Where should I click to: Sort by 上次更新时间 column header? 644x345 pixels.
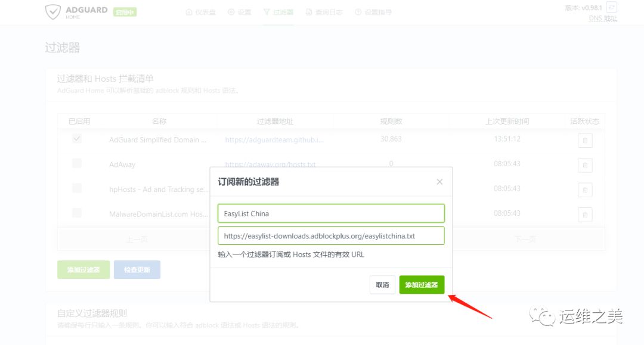pos(507,122)
